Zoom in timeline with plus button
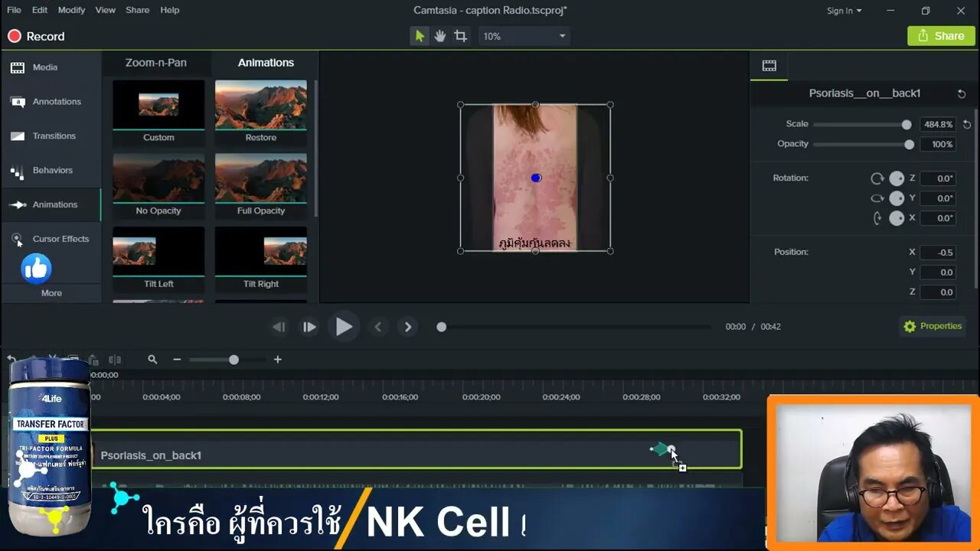This screenshot has height=551, width=980. click(x=278, y=360)
